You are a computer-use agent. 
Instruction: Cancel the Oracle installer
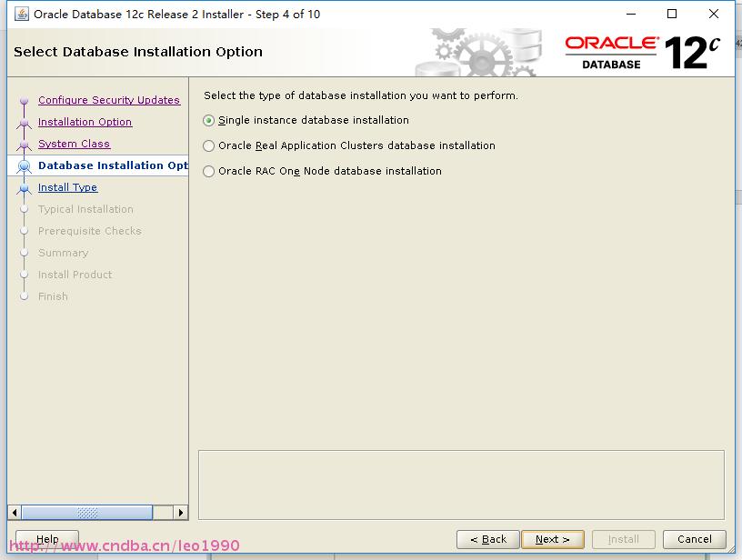tap(694, 539)
